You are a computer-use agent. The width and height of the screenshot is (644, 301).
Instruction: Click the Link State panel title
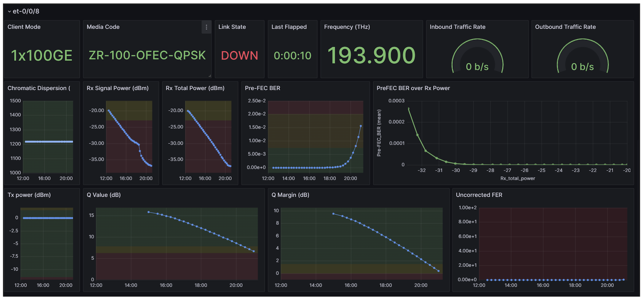pos(232,27)
